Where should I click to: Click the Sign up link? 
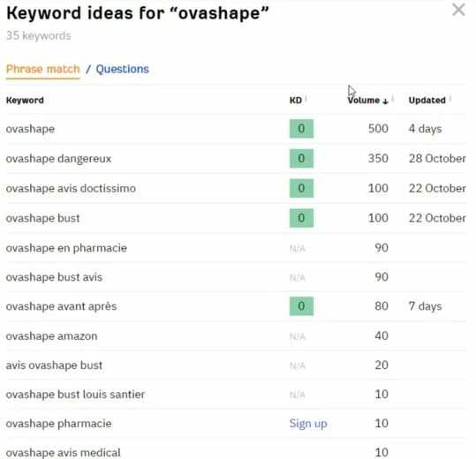pyautogui.click(x=308, y=424)
